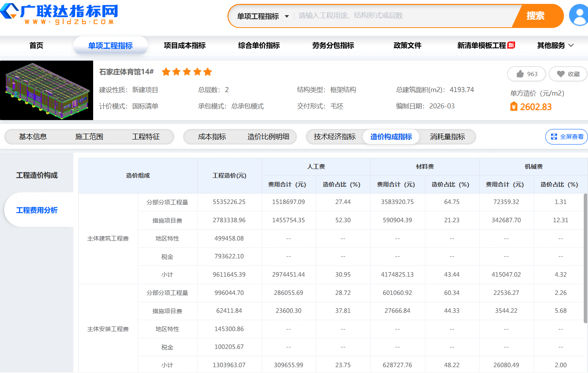Switch to the 消耗量指标 tab
The image size is (588, 373).
point(448,137)
